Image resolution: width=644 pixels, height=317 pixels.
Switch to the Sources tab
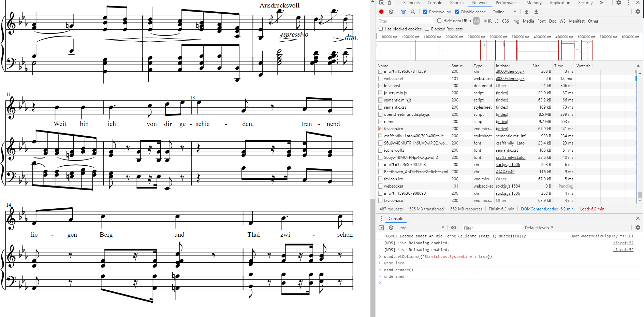tap(457, 3)
